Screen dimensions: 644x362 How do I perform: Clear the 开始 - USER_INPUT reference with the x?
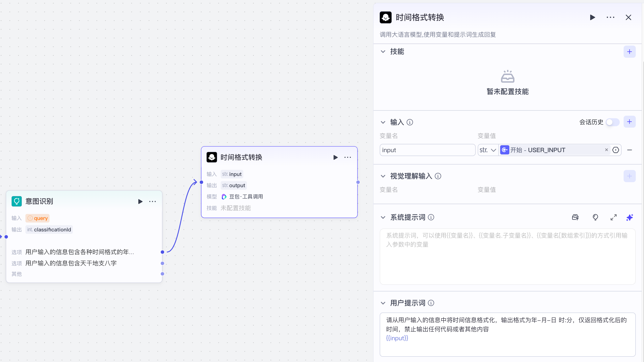click(x=606, y=150)
